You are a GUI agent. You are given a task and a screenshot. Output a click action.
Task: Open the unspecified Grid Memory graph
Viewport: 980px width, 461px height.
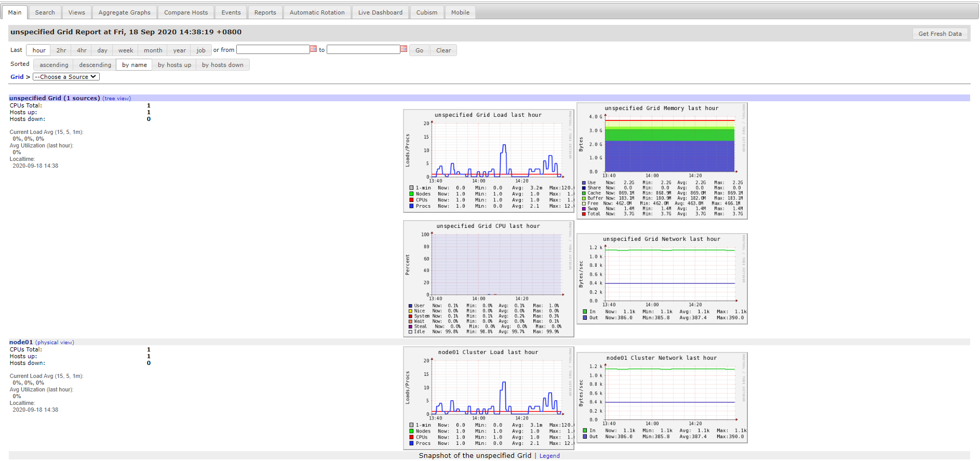click(x=662, y=161)
